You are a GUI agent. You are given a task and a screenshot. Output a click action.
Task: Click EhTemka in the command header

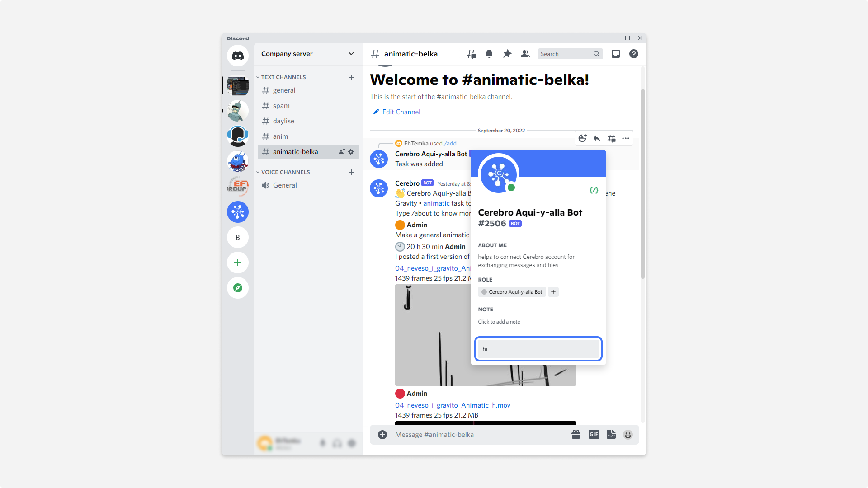[x=416, y=143]
